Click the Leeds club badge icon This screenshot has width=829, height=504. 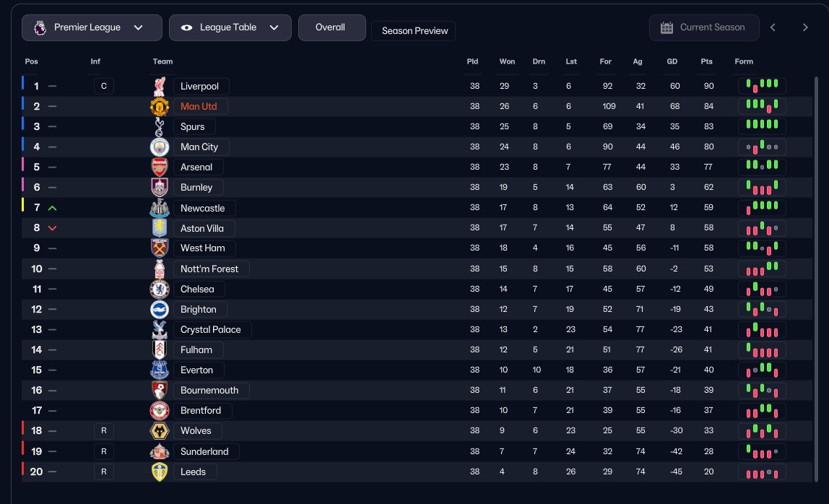click(159, 472)
